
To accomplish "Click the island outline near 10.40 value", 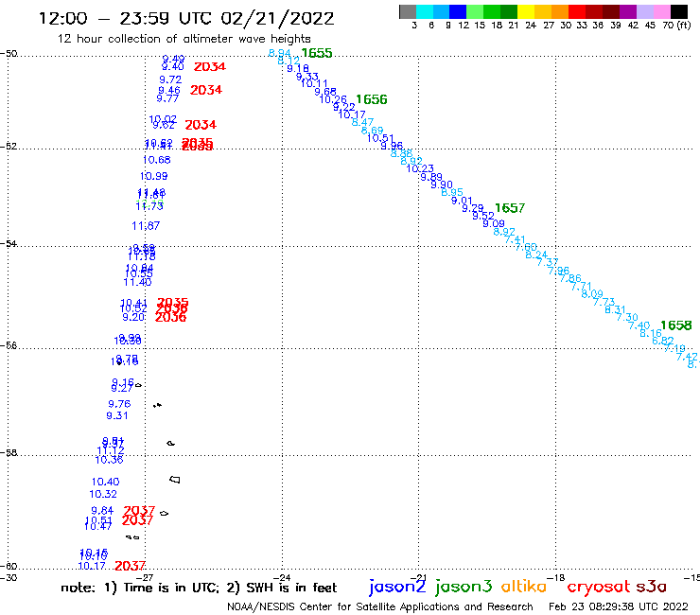I will 175,480.
